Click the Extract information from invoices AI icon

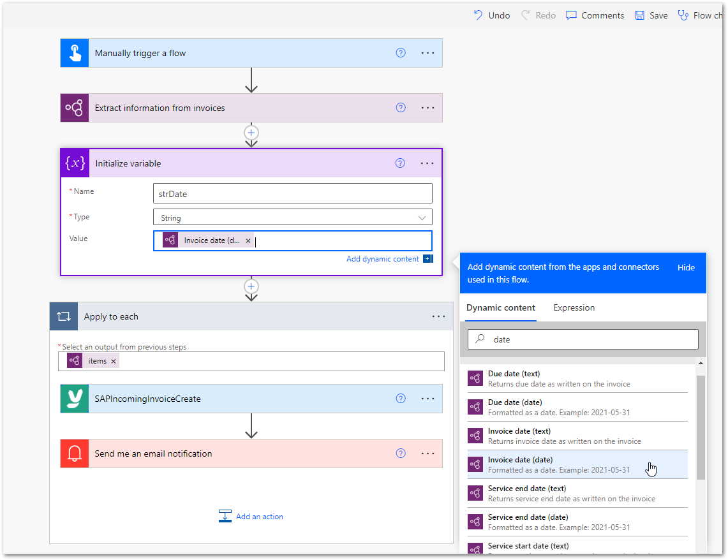pyautogui.click(x=75, y=108)
